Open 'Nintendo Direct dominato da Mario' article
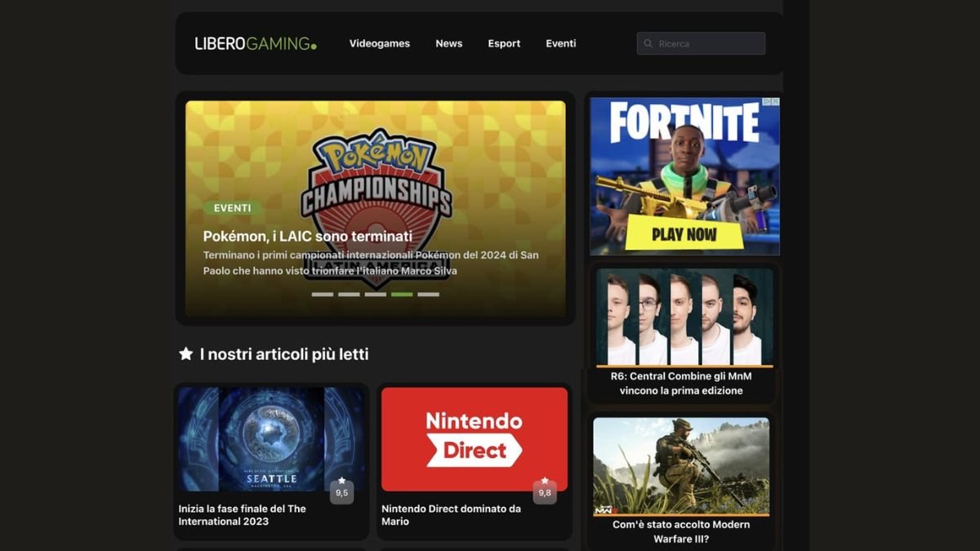This screenshot has width=980, height=551. (451, 515)
